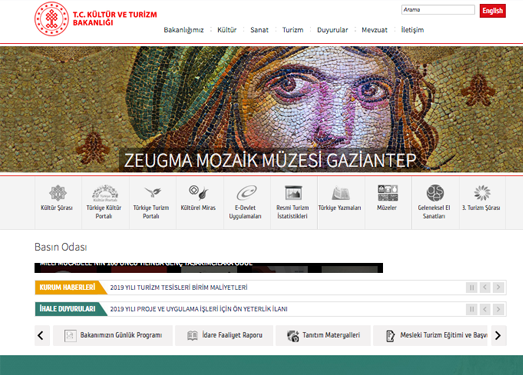Image resolution: width=523 pixels, height=375 pixels.
Task: Show previous Kurum Haberleri item
Action: (485, 287)
